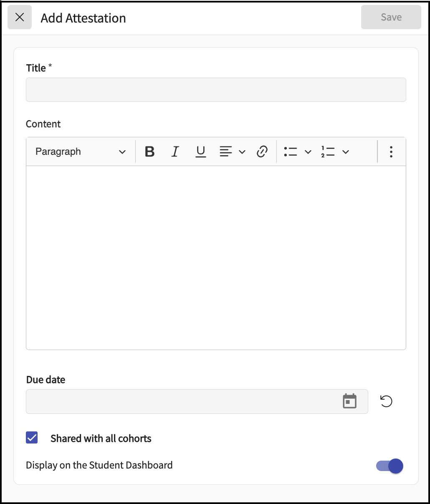Viewport: 430px width, 504px height.
Task: Click the text alignment icon
Action: [x=226, y=151]
